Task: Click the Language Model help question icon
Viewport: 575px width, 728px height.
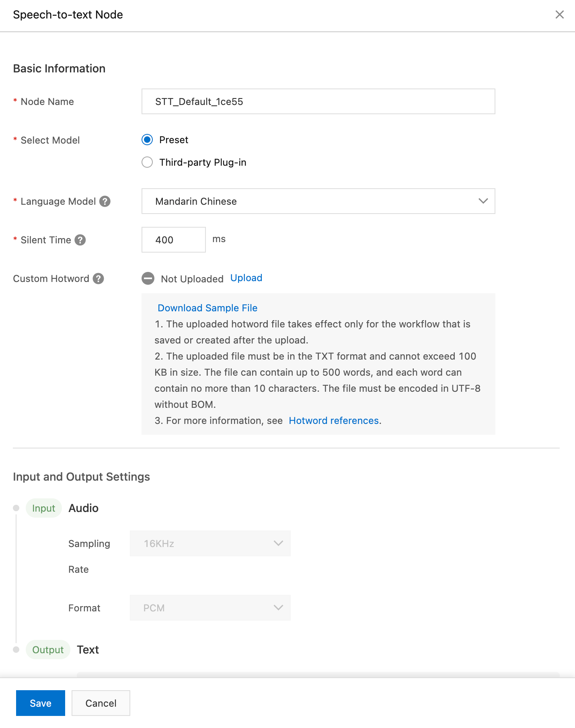Action: coord(105,201)
